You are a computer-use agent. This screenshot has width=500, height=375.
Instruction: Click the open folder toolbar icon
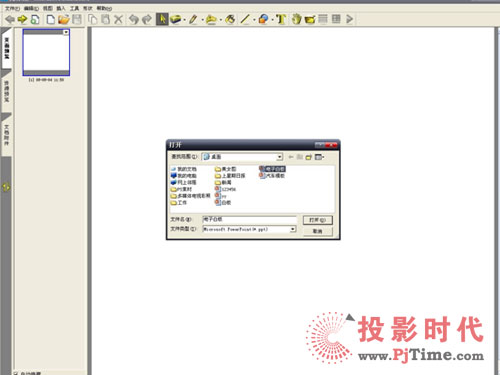pos(63,19)
